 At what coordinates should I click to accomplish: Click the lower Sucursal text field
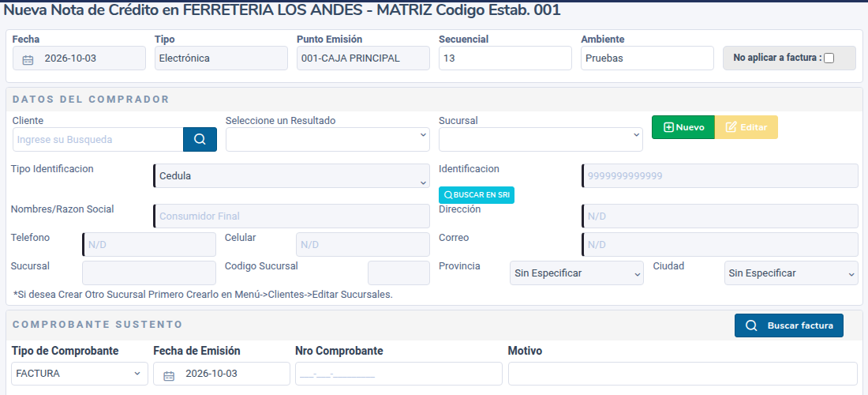click(x=149, y=273)
